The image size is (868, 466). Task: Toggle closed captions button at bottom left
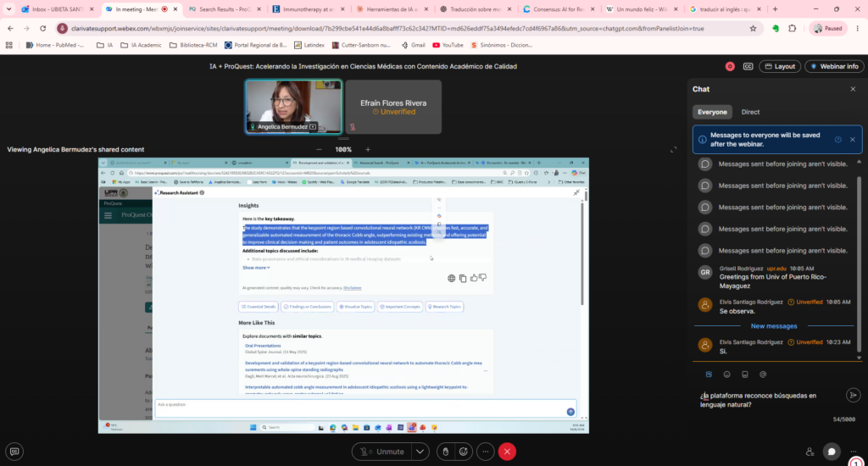point(14,452)
